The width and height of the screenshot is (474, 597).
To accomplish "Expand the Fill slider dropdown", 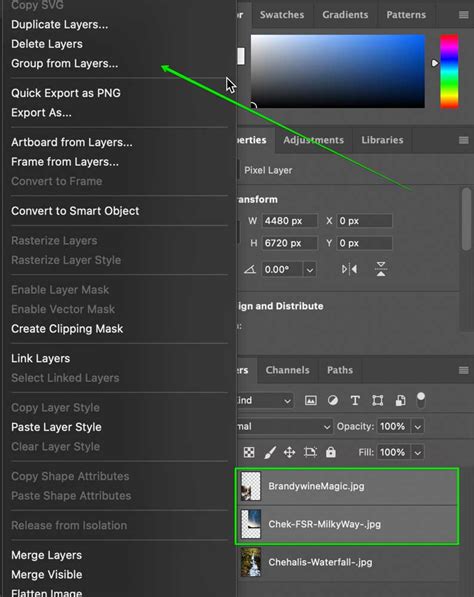I will (418, 453).
